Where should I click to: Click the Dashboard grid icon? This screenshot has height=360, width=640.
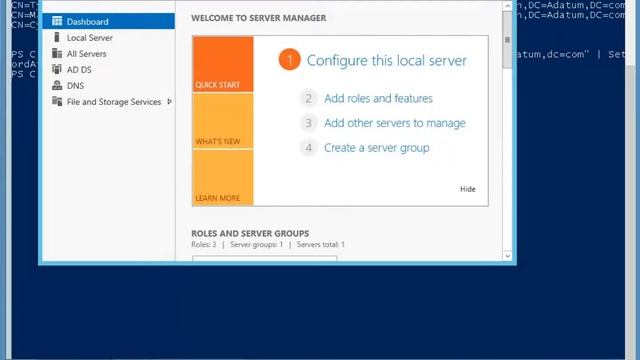[x=57, y=21]
